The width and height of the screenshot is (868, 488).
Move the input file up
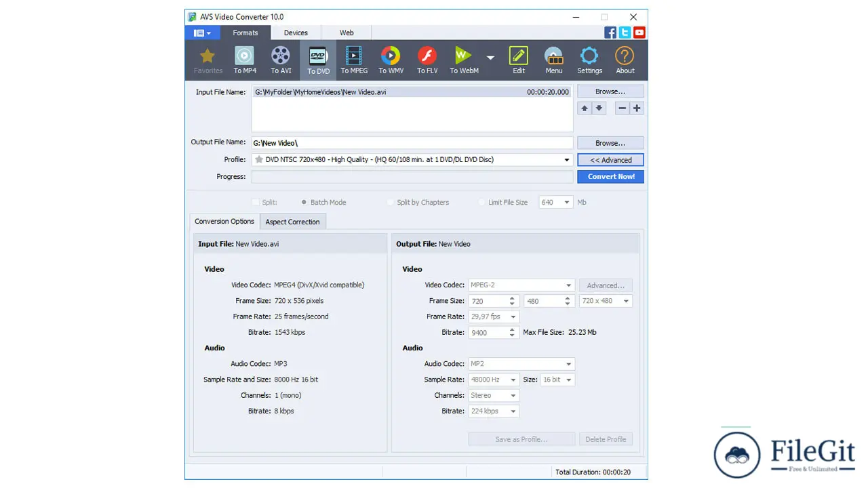(x=585, y=108)
